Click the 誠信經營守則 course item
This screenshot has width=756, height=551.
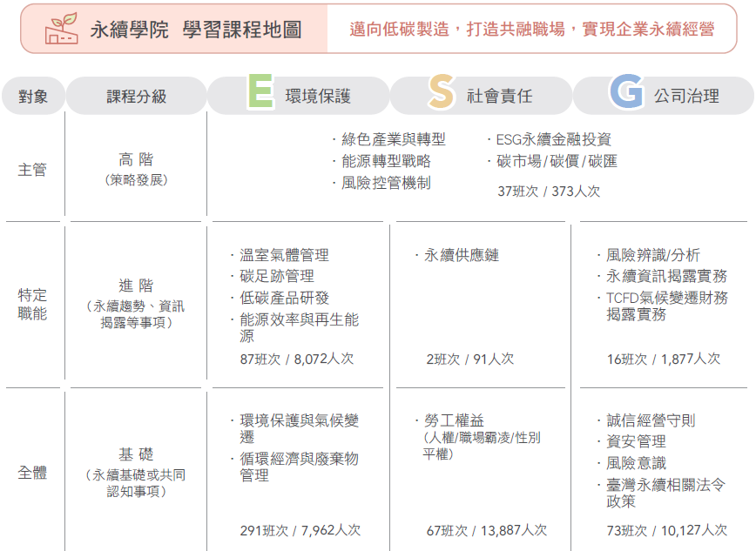click(x=650, y=420)
